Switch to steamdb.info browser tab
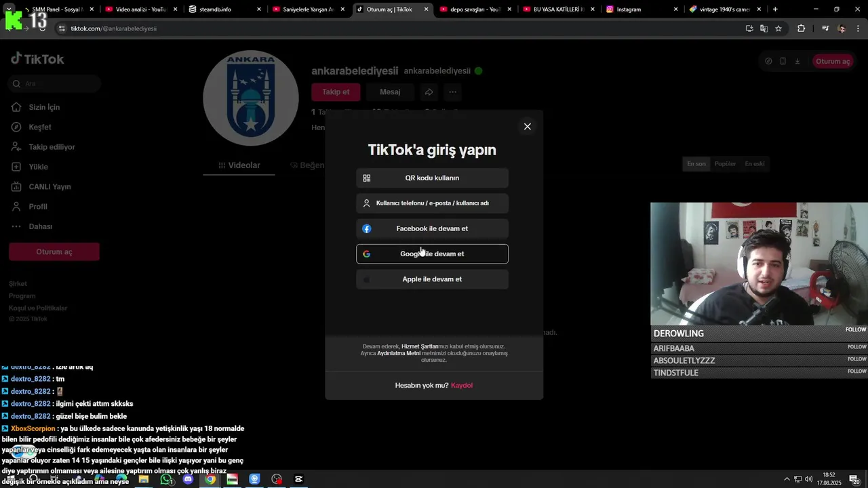Viewport: 868px width, 488px height. tap(224, 9)
